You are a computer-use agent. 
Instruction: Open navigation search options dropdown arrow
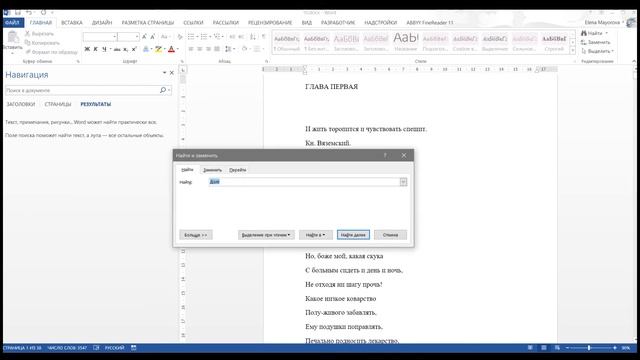(169, 90)
